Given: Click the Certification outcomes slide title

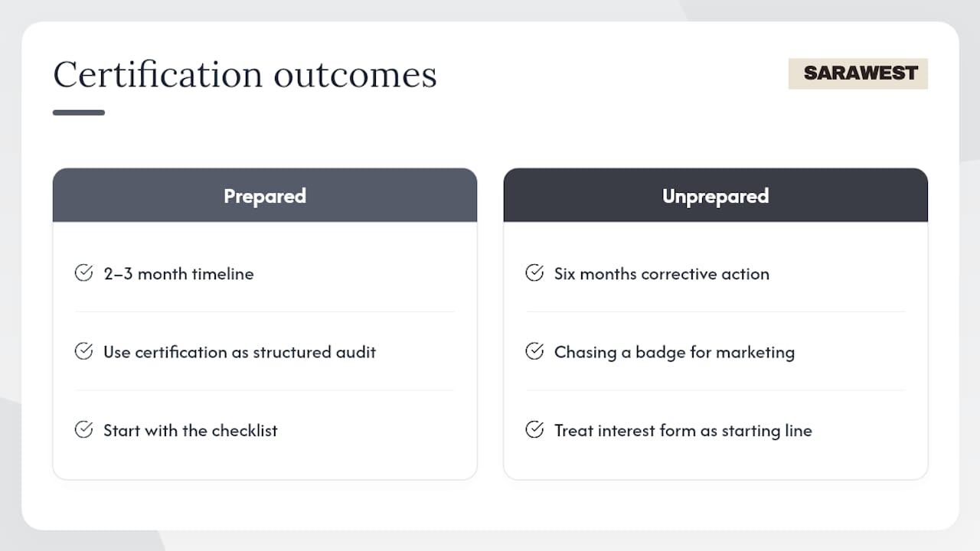Looking at the screenshot, I should 245,75.
